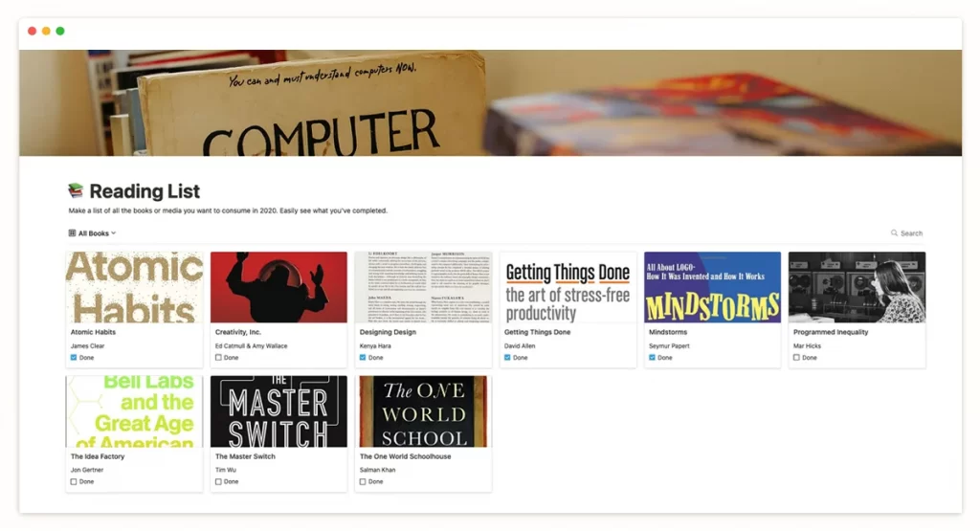Screen dimensions: 980x531
Task: Click the Atomic Habits card title
Action: 93,332
